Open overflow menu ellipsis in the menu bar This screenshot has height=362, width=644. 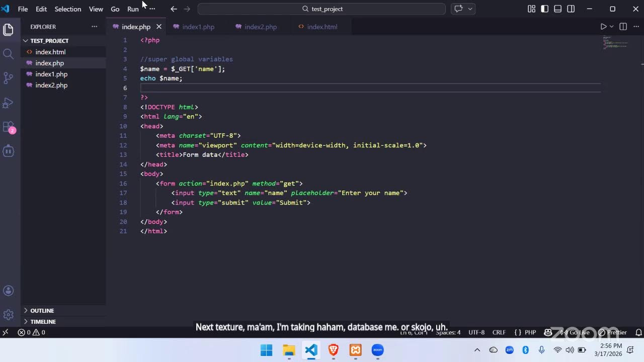point(152,9)
